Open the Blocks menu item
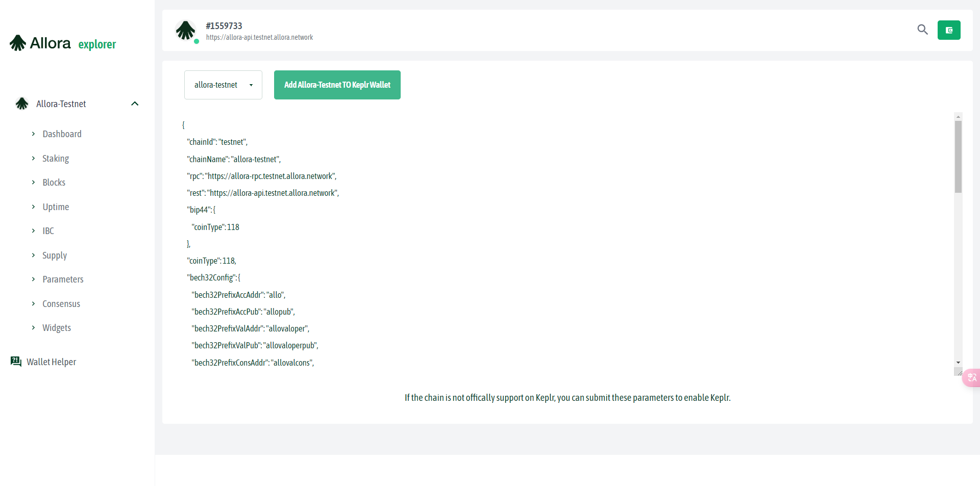980x486 pixels. 54,182
